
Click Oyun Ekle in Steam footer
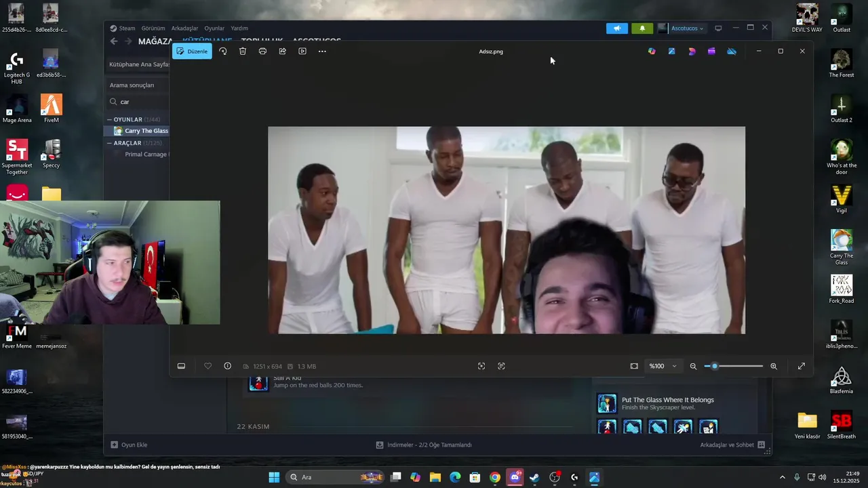coord(129,445)
